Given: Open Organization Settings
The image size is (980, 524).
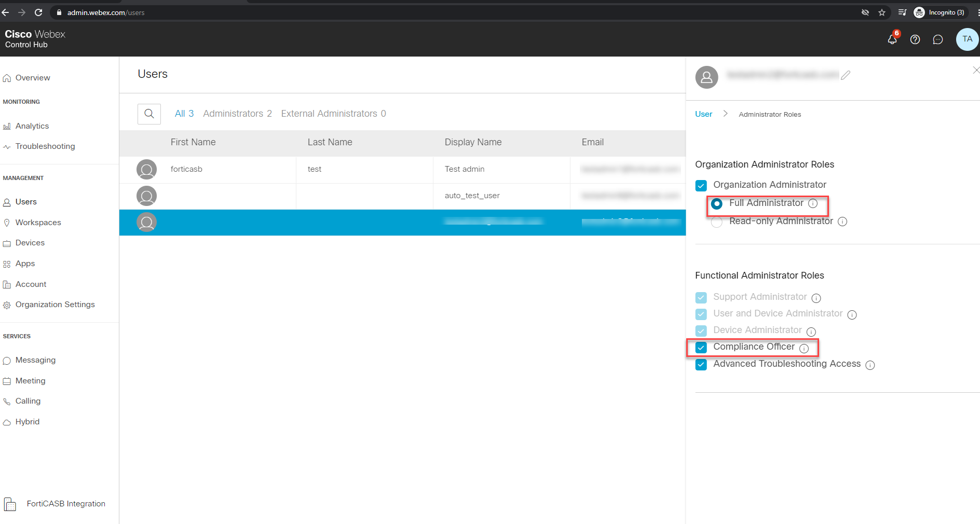Looking at the screenshot, I should coord(55,304).
